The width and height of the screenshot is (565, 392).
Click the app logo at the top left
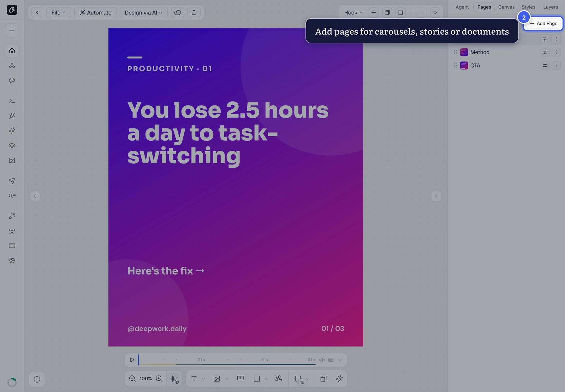tap(12, 10)
